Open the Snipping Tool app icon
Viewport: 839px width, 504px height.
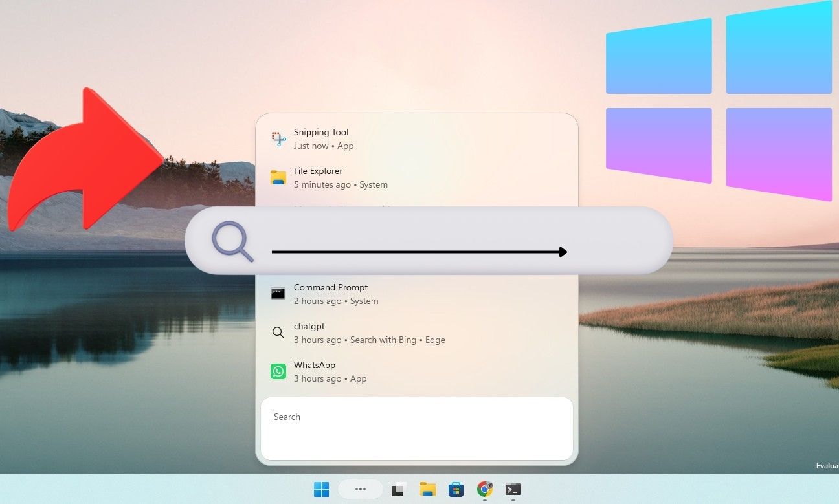(278, 138)
